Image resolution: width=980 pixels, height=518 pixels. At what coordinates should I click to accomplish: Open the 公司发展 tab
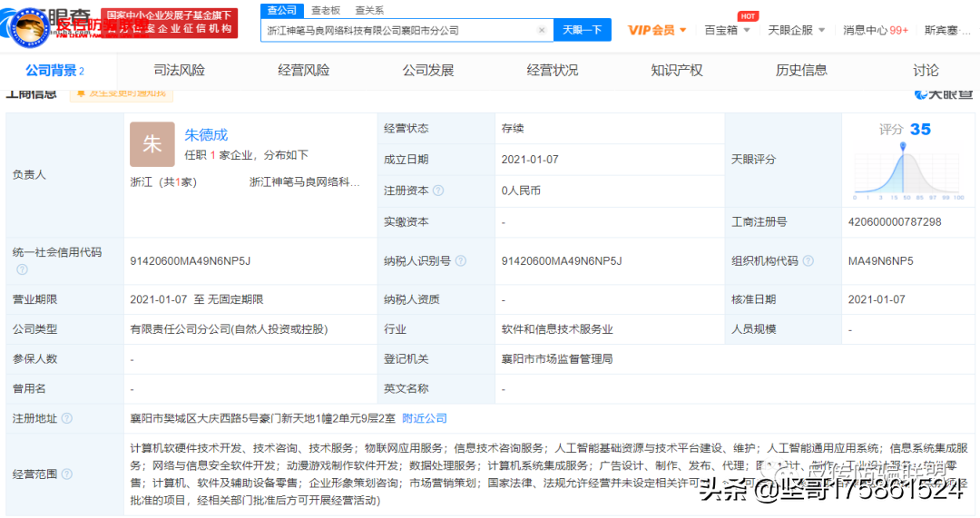point(428,71)
